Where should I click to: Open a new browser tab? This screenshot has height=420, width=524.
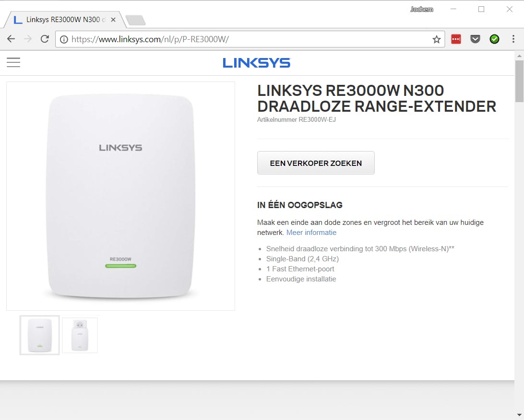[135, 20]
